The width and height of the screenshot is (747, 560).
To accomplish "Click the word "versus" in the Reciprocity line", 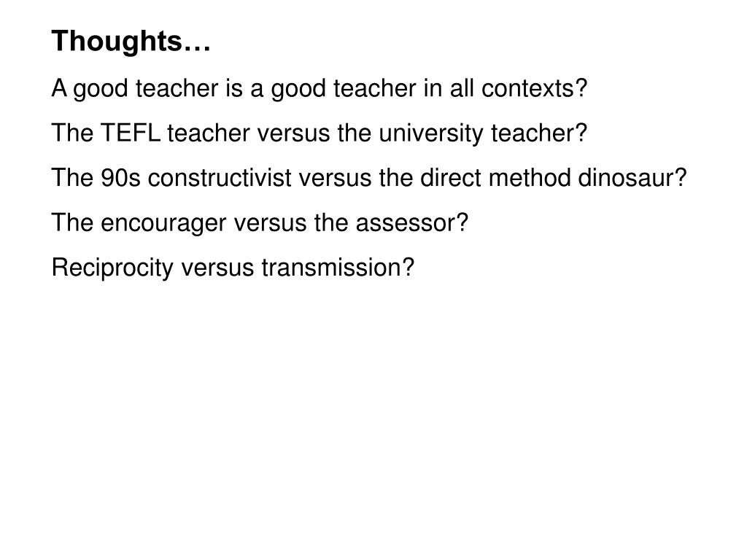I will coord(217,268).
